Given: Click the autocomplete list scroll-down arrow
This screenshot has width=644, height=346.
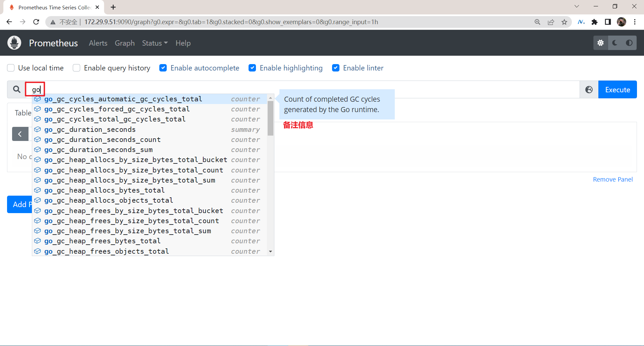Looking at the screenshot, I should [x=270, y=252].
